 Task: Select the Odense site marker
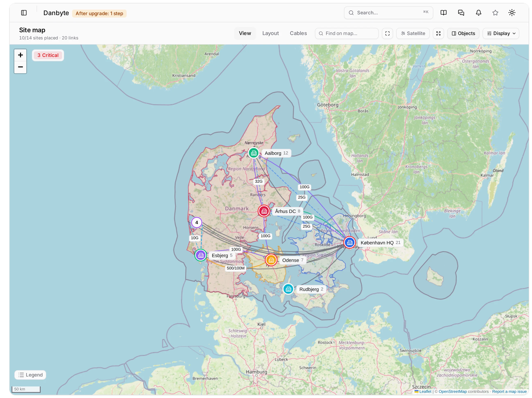(271, 260)
